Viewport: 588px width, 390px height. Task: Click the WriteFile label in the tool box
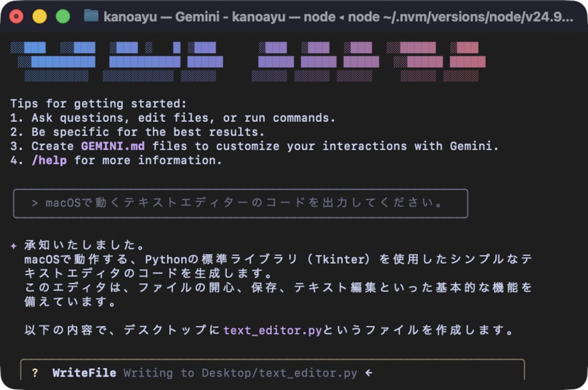click(84, 373)
